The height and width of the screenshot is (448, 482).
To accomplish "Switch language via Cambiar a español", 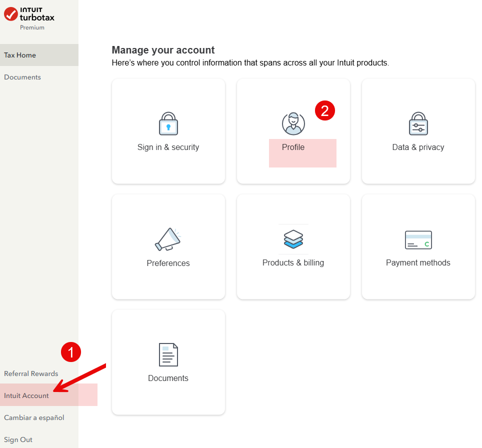I will (34, 417).
